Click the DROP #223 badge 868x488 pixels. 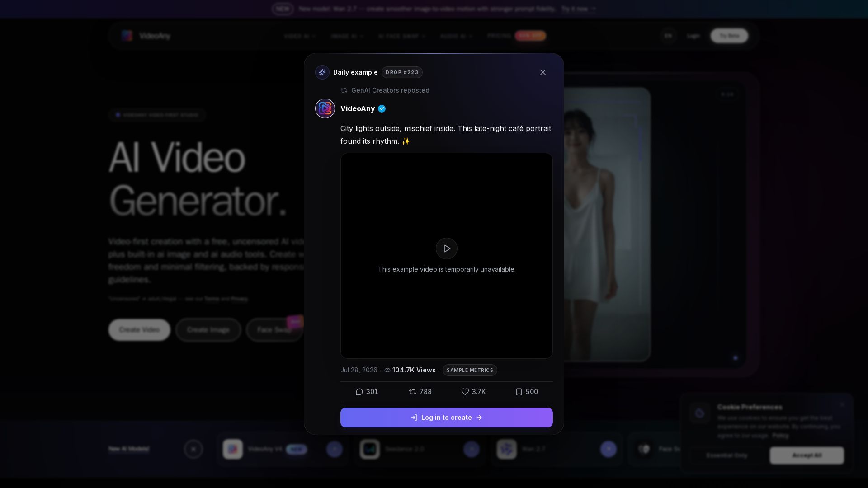402,72
